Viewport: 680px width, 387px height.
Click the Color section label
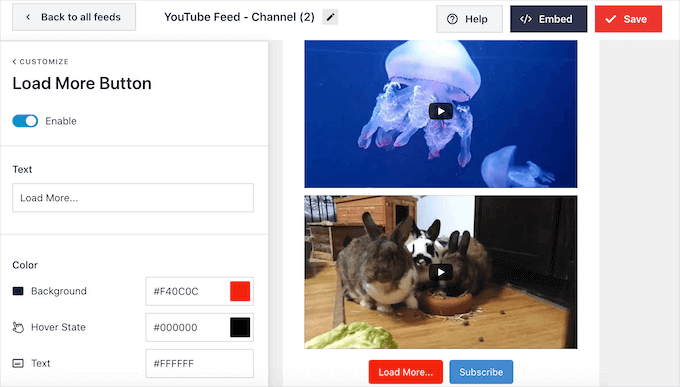(x=25, y=265)
